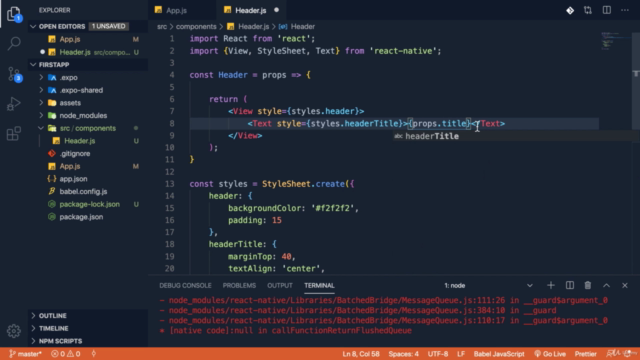Open errors and warnings count in status bar
The width and height of the screenshot is (640, 360).
pos(66,354)
